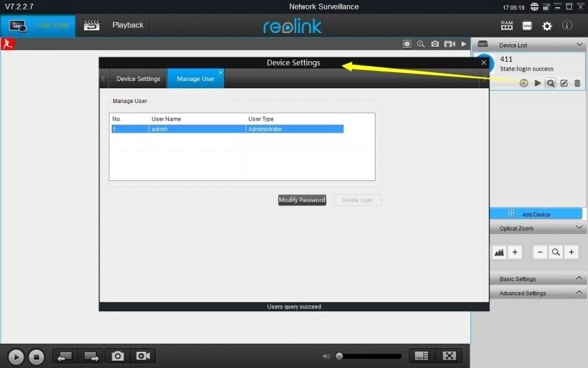
Task: Switch to the Playback tab
Action: point(127,25)
